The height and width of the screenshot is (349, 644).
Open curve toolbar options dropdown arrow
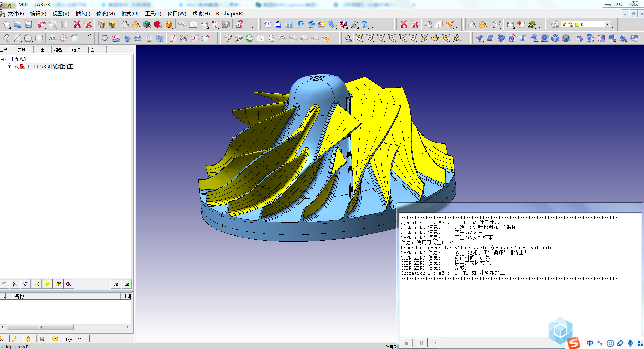pos(213,41)
